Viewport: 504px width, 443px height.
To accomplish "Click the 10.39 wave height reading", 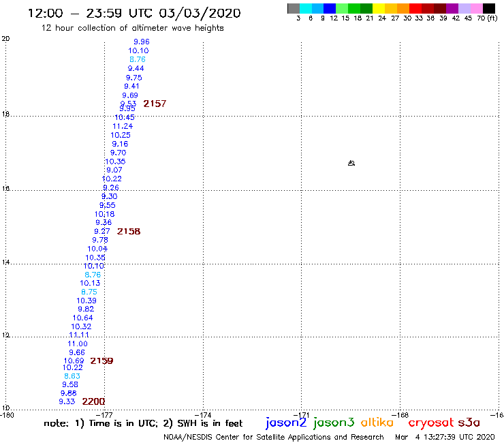I will (86, 301).
